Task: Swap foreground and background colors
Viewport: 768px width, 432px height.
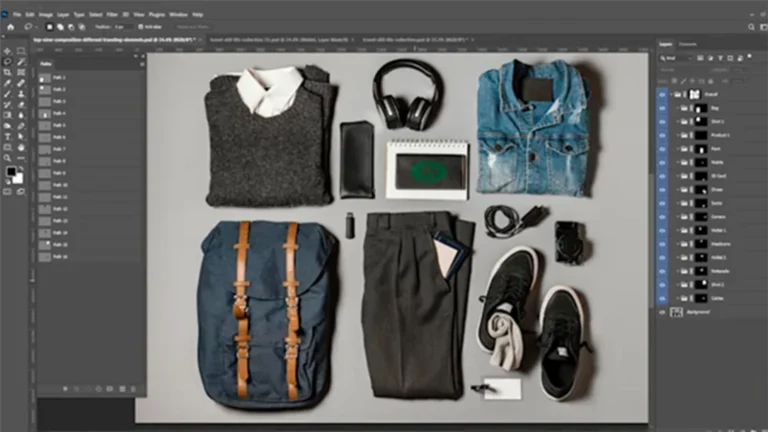Action: pos(21,168)
